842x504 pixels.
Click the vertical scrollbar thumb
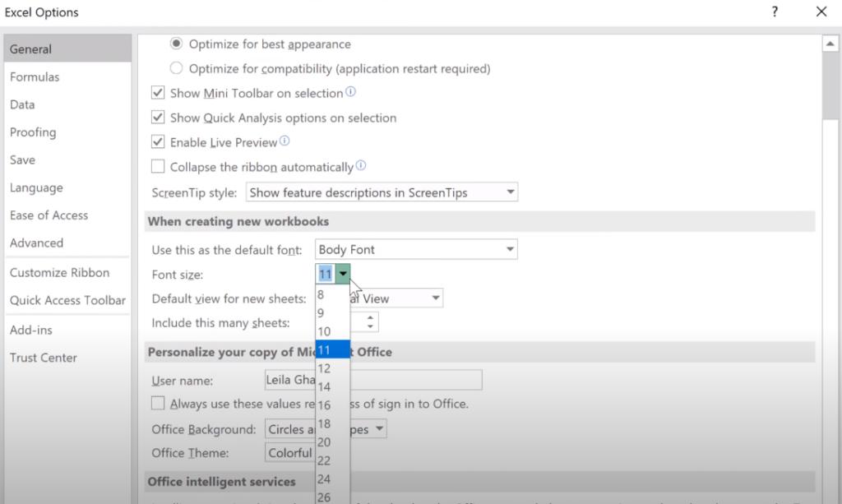pos(830,86)
